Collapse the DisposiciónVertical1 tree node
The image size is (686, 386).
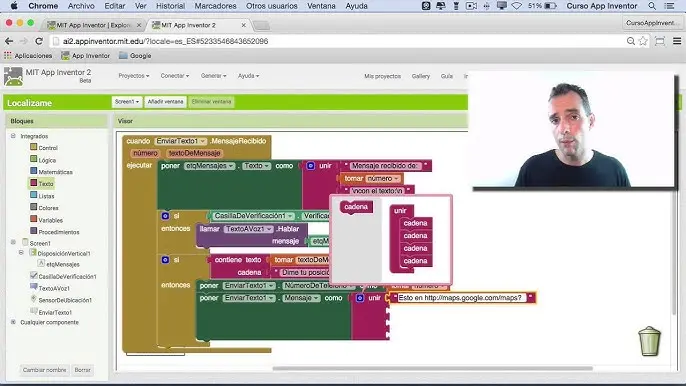(x=21, y=253)
